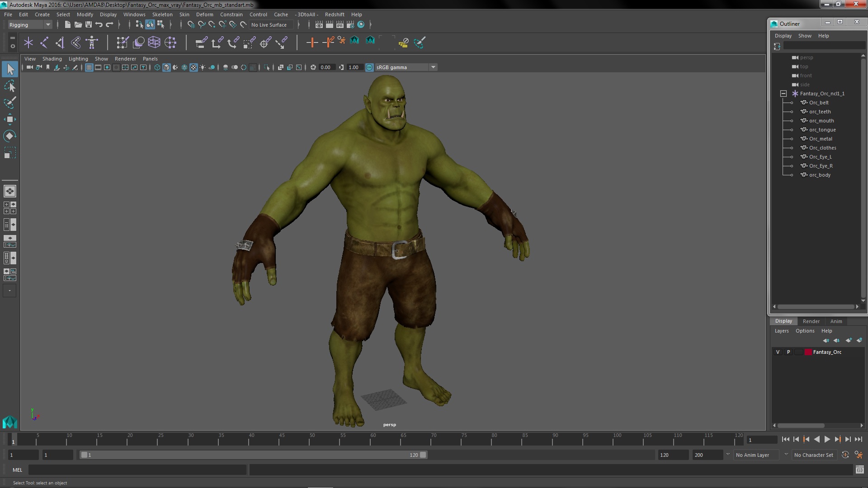Click the range slider bar
This screenshot has width=868, height=488.
pyautogui.click(x=253, y=455)
